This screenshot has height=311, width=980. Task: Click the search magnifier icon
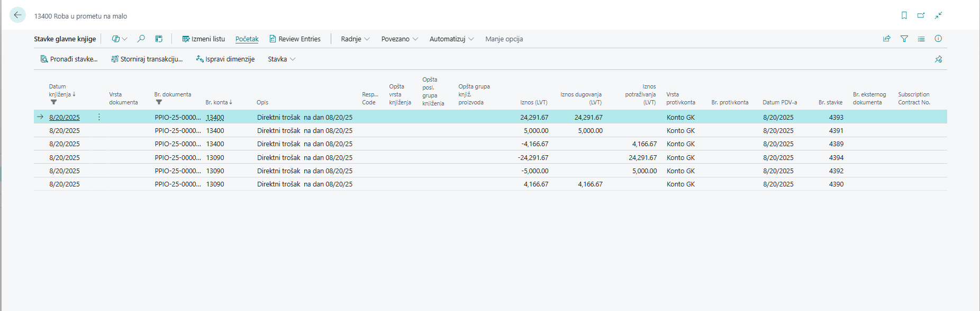[141, 39]
